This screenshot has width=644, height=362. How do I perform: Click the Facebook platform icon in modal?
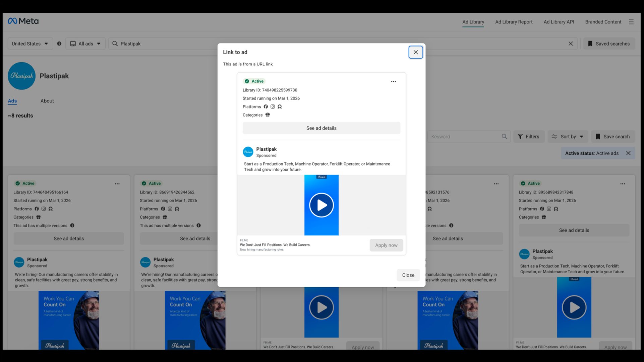coord(266,106)
